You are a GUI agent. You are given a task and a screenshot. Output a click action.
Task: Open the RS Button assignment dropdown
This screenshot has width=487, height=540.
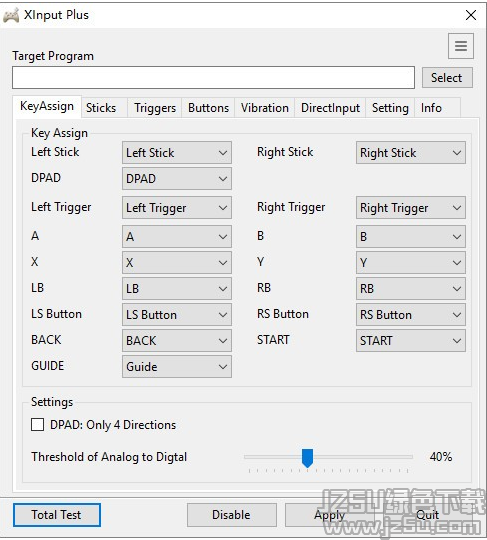[x=411, y=314]
